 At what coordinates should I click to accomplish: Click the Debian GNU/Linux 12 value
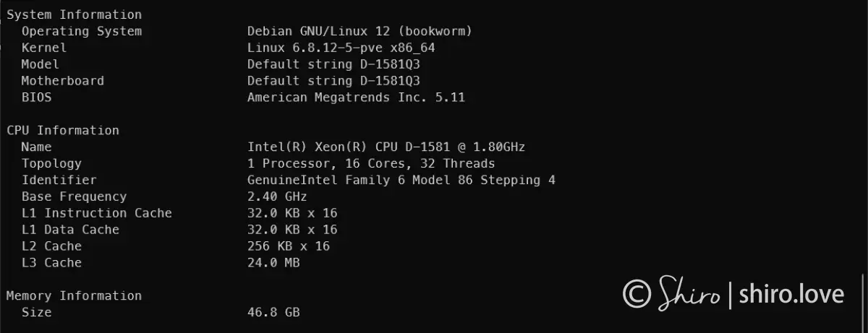(x=359, y=31)
